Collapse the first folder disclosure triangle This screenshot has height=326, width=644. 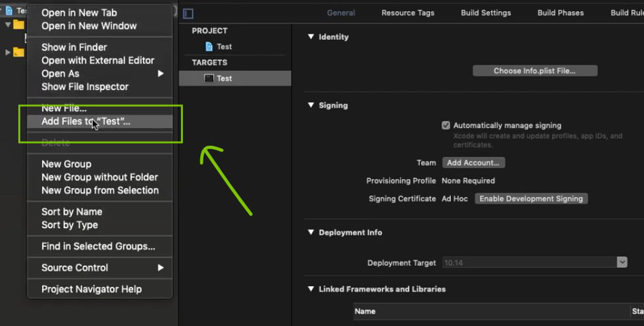click(x=8, y=25)
